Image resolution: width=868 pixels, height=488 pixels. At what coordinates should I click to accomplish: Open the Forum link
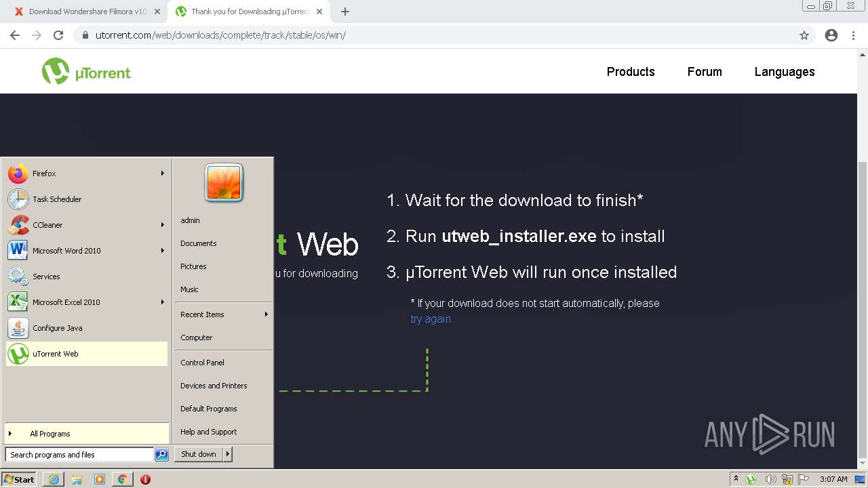705,72
